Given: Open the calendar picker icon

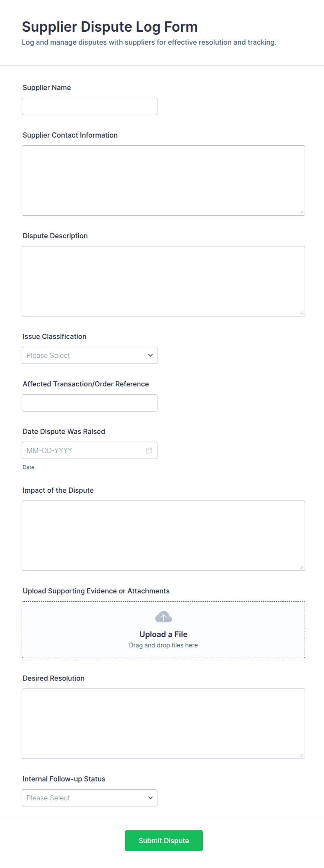Looking at the screenshot, I should pos(149,450).
